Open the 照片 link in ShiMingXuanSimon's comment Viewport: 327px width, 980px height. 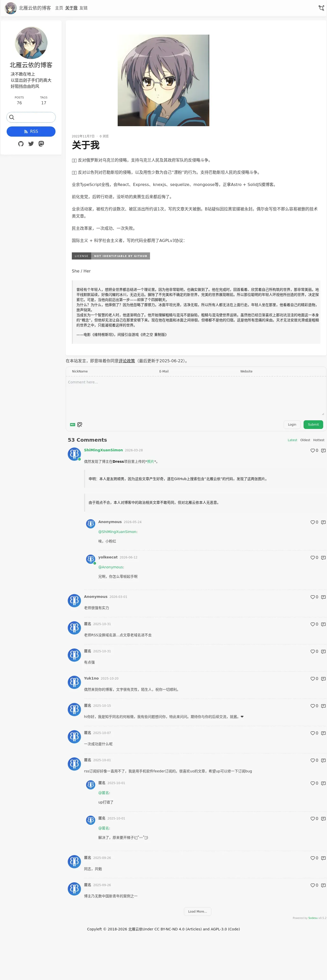click(x=150, y=462)
